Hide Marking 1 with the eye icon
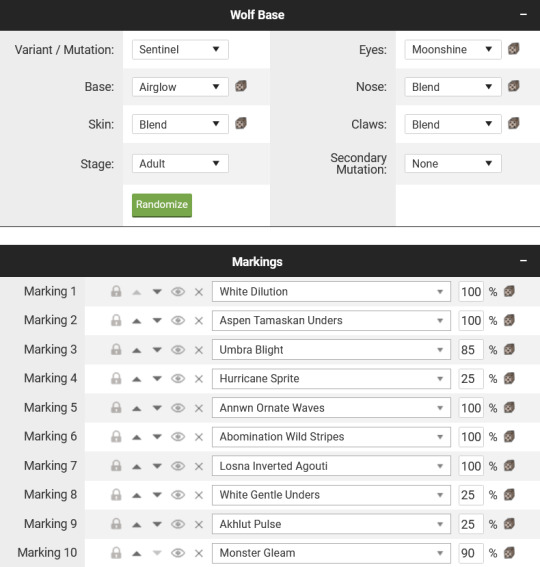540x567 pixels. 178,292
